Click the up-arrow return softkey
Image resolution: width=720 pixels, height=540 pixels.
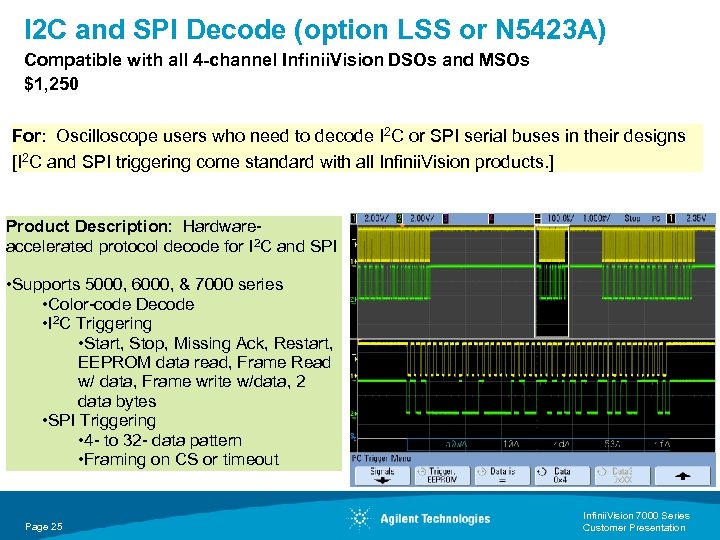[x=683, y=475]
